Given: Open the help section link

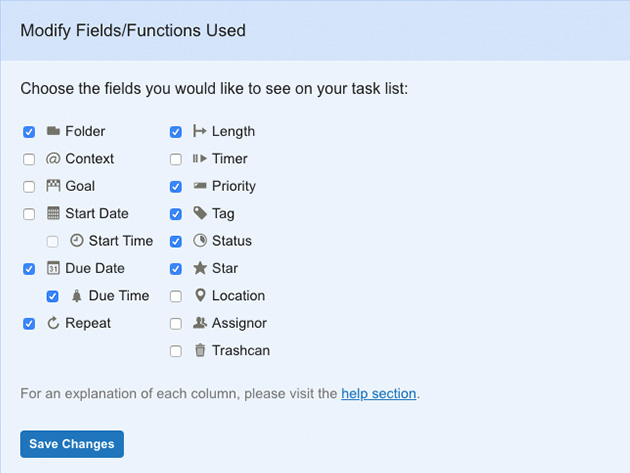Looking at the screenshot, I should coord(378,393).
